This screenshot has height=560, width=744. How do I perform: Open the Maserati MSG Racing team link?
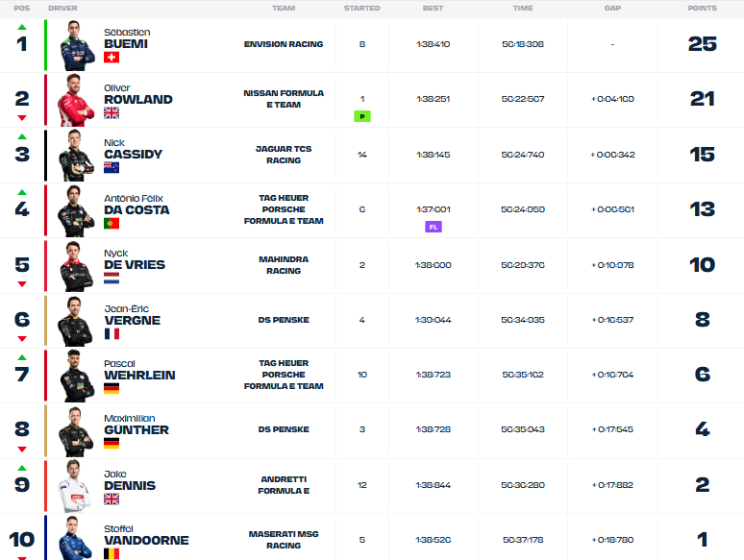pyautogui.click(x=284, y=540)
